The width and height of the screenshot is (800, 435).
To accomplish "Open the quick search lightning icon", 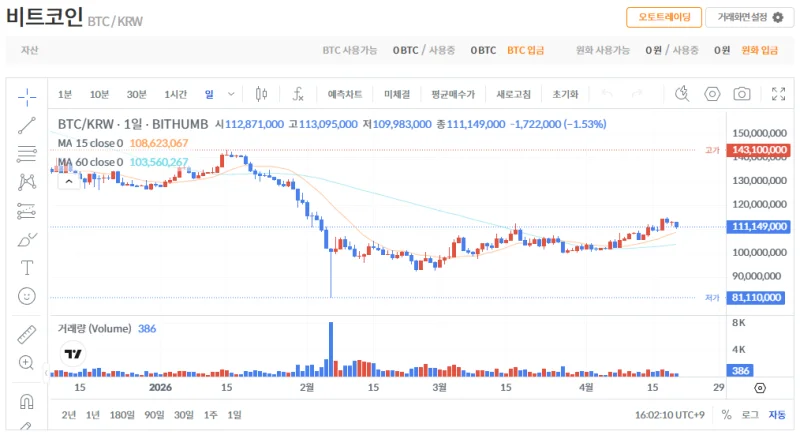I will tap(682, 94).
